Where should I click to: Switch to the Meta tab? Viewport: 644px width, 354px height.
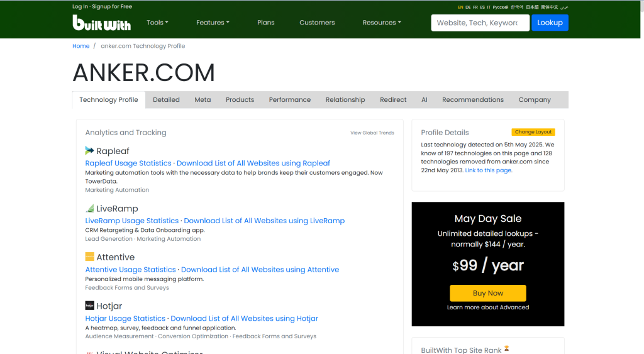(x=203, y=100)
